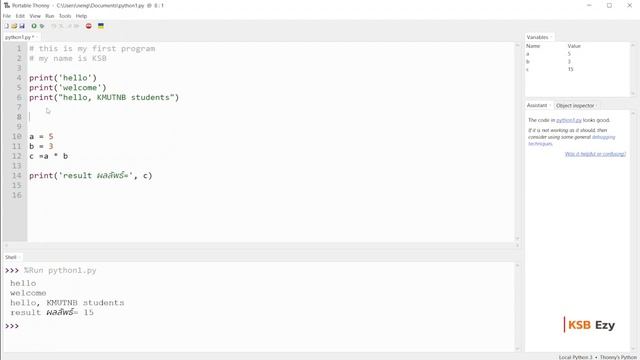Screen dimensions: 640x360
Task: Click the New file toolbar icon
Action: tap(6, 26)
